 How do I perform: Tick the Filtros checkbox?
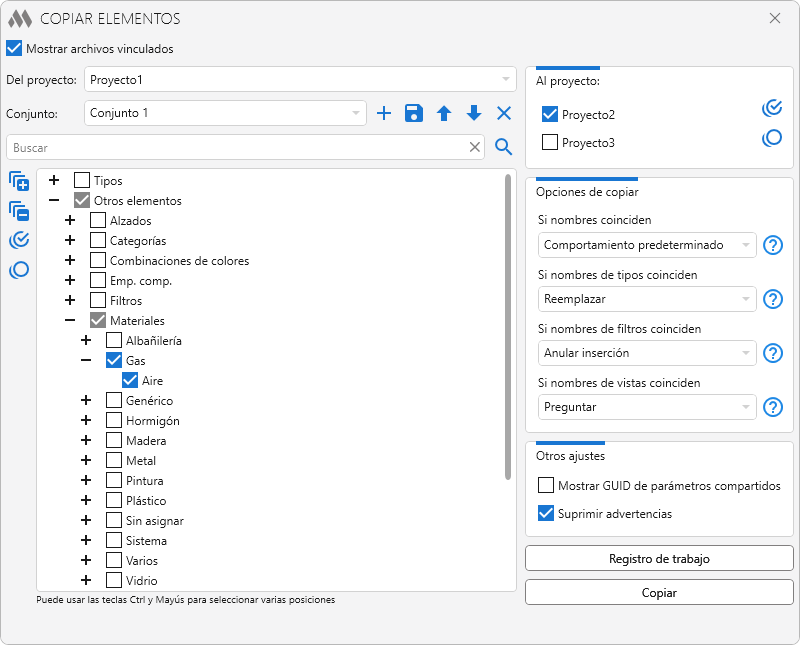point(98,300)
